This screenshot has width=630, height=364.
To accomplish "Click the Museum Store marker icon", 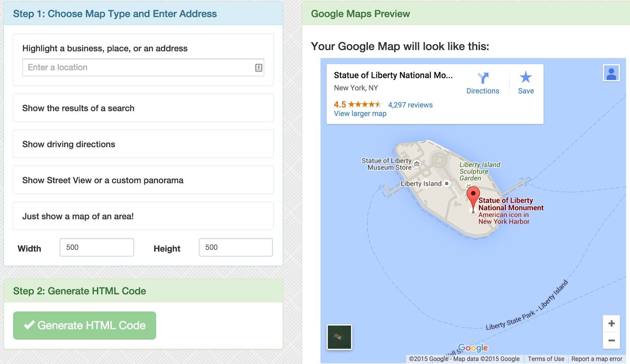I will click(x=417, y=164).
